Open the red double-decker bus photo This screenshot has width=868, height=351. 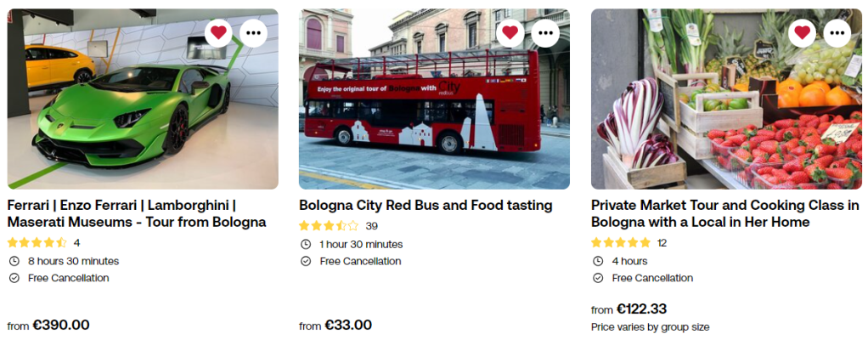pyautogui.click(x=434, y=110)
